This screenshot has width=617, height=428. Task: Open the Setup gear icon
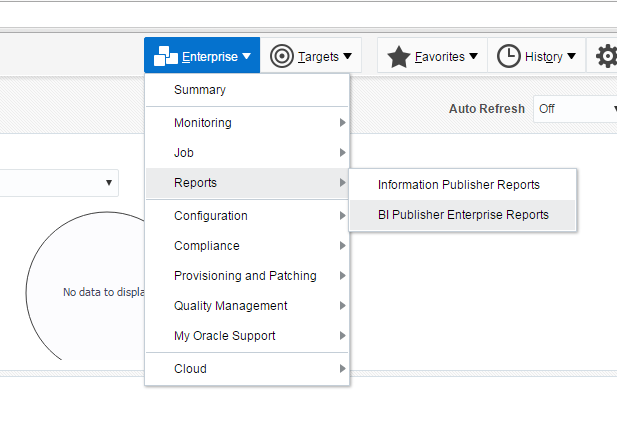click(x=606, y=56)
